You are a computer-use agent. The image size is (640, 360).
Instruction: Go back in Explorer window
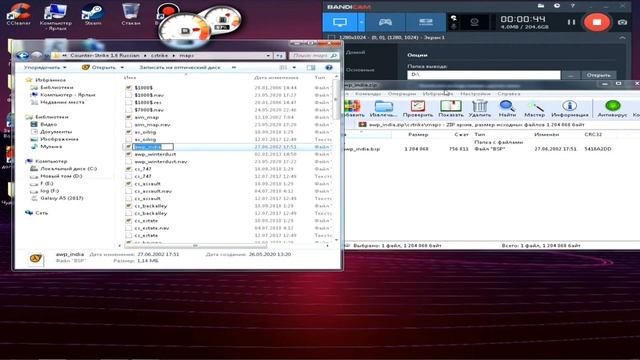click(22, 56)
